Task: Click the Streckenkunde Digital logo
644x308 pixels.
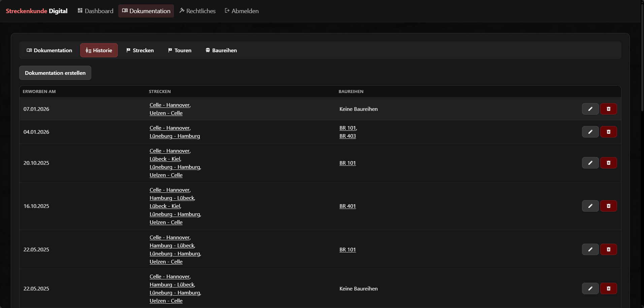Action: click(x=37, y=11)
